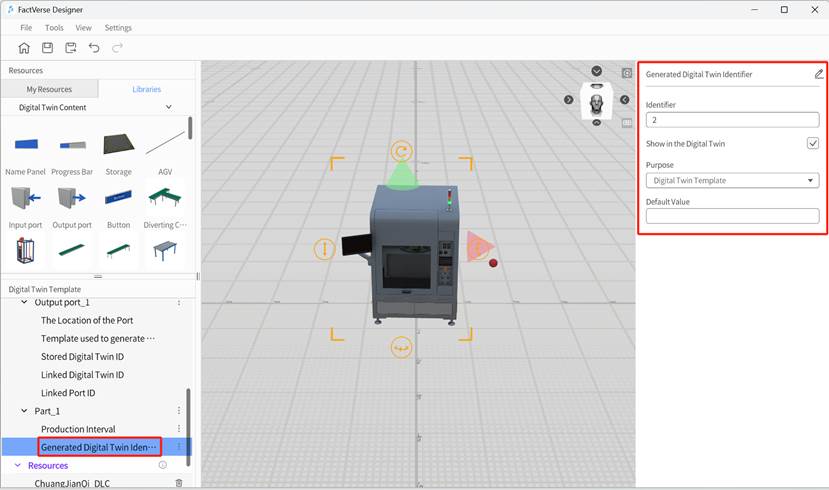Click the orange vertical move handle left of machine

324,248
